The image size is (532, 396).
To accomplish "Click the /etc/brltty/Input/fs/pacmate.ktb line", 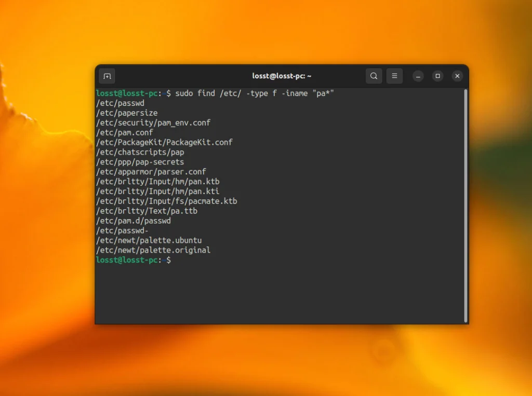I will click(167, 201).
